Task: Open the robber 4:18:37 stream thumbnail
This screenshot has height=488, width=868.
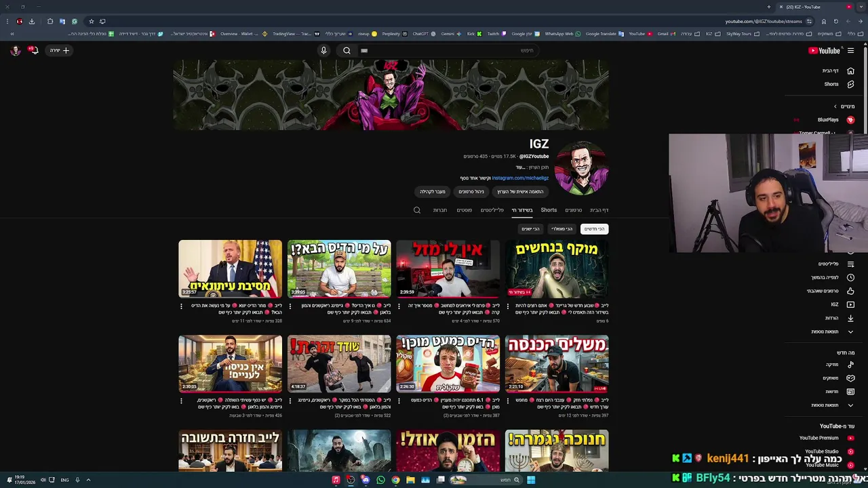Action: tap(339, 364)
